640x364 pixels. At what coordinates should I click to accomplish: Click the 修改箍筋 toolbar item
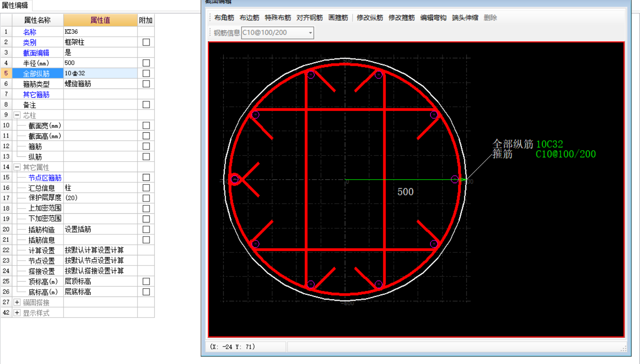tap(401, 18)
